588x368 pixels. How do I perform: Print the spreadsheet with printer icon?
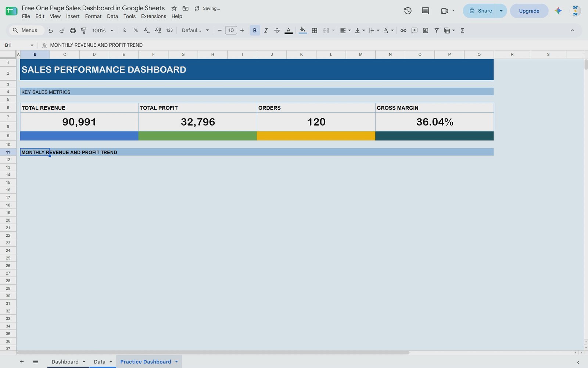73,31
